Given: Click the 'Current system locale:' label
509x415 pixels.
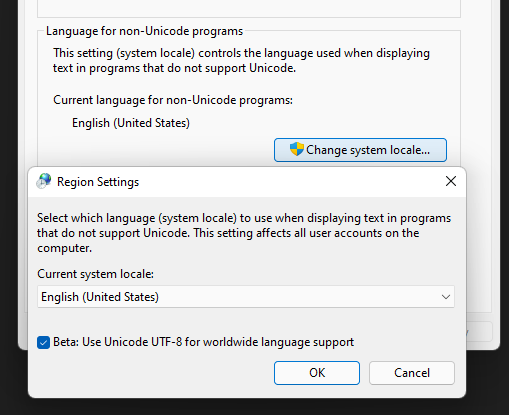Looking at the screenshot, I should click(95, 274).
